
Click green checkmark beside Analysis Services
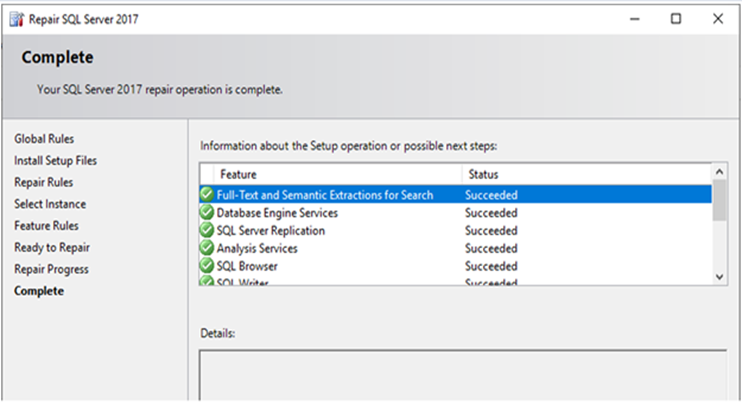coord(207,249)
